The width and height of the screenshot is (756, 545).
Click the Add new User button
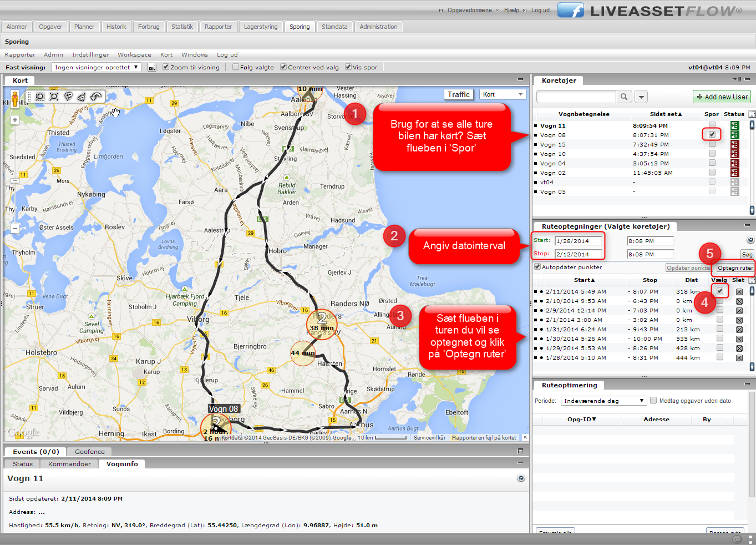(722, 97)
